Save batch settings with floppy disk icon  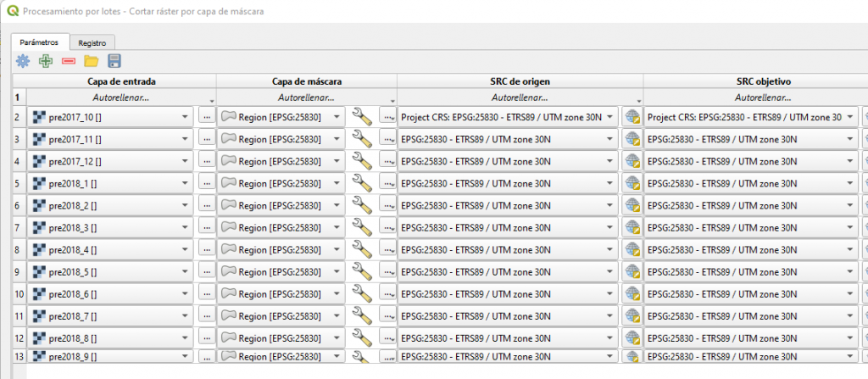(x=114, y=61)
